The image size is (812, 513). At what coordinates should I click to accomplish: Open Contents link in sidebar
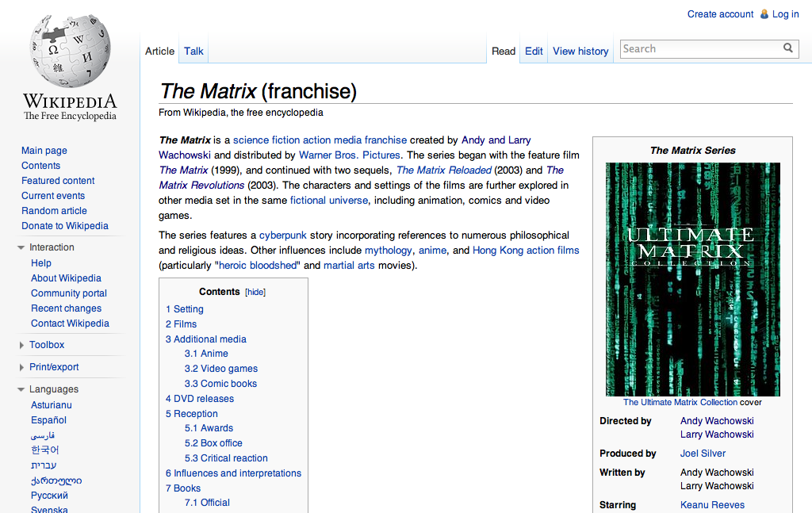(x=41, y=166)
